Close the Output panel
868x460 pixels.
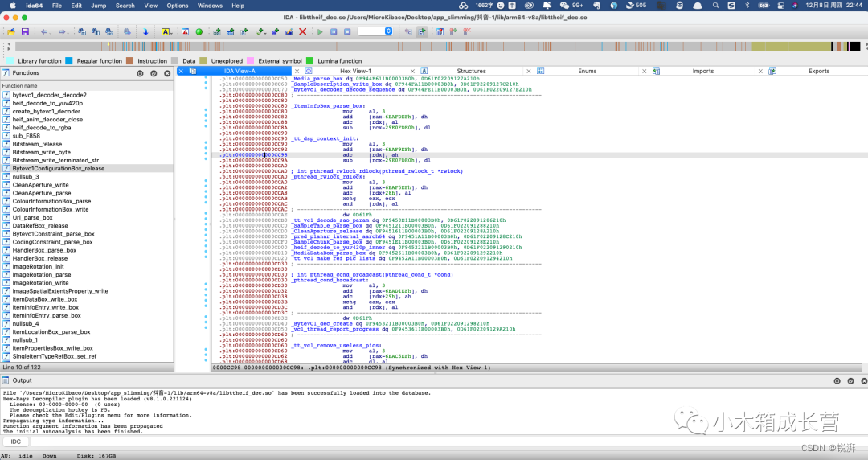pos(863,380)
